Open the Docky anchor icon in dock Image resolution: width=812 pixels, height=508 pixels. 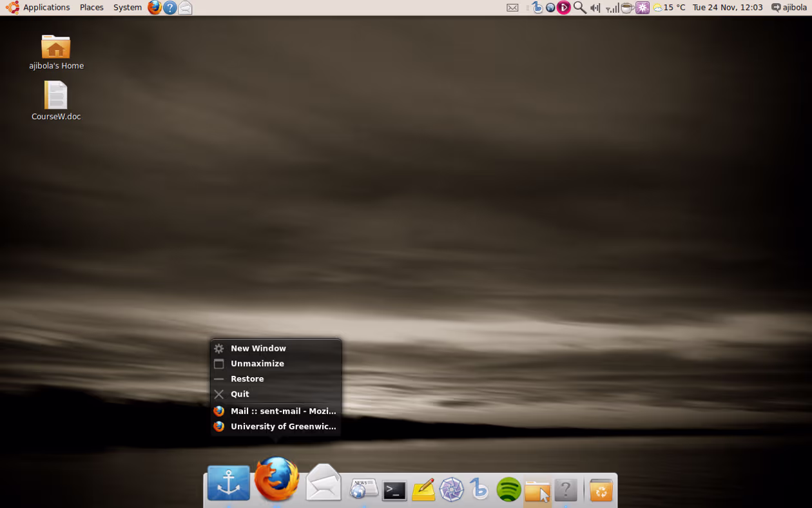(x=229, y=483)
